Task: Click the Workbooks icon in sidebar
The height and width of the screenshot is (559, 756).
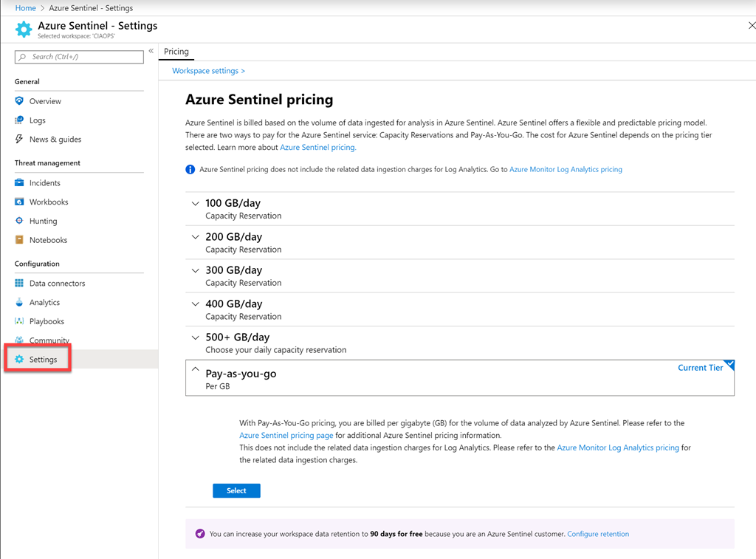Action: [19, 202]
